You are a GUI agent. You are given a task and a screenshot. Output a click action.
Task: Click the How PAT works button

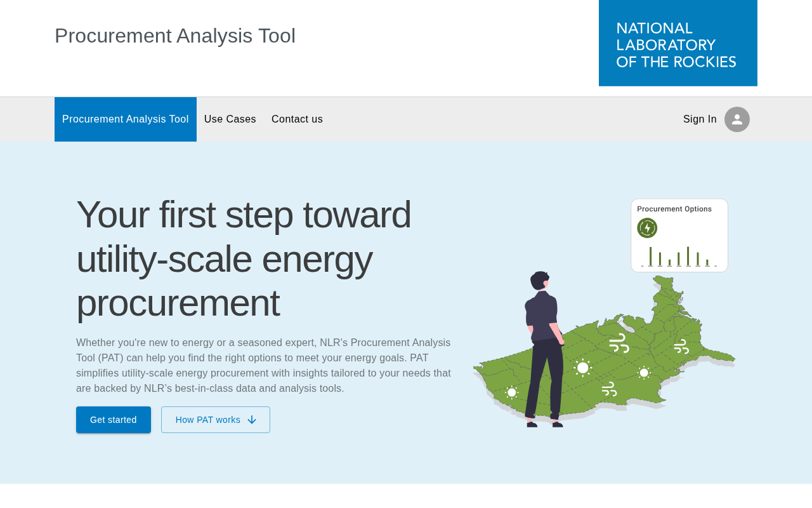coord(216,420)
